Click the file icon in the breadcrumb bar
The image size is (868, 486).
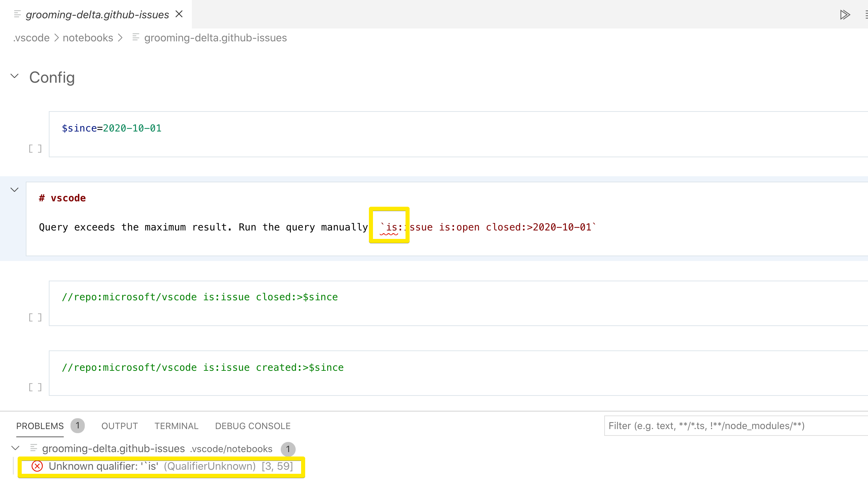[136, 37]
